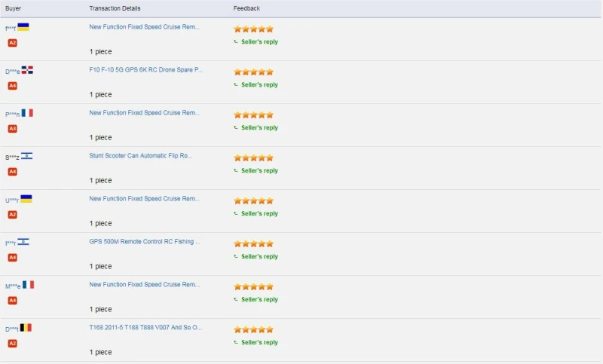Click "1 piece" in the GPS Fishing row

coord(101,266)
